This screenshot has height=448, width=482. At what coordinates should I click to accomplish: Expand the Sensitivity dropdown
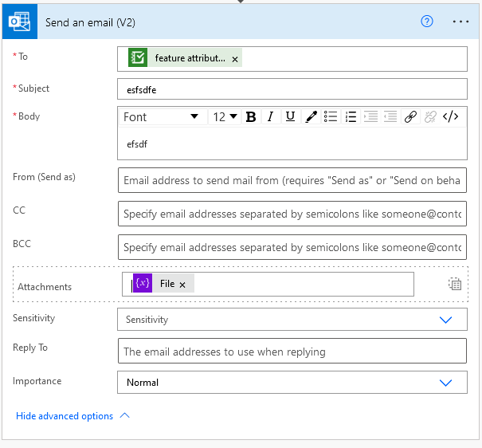click(445, 319)
